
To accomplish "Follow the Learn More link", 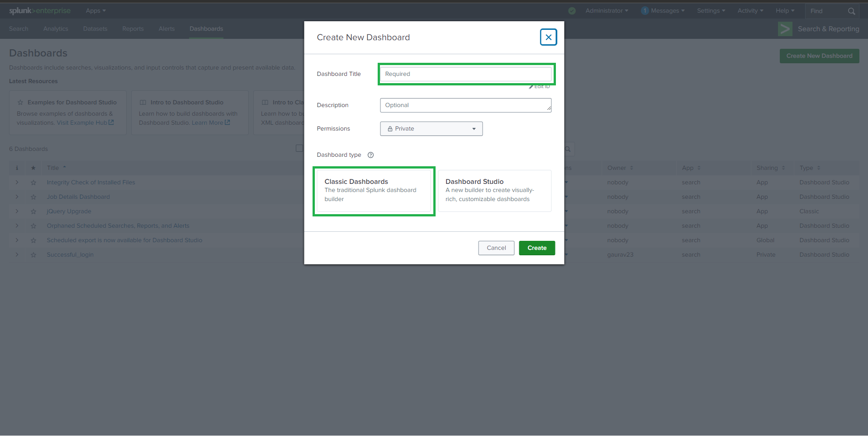I will click(207, 123).
